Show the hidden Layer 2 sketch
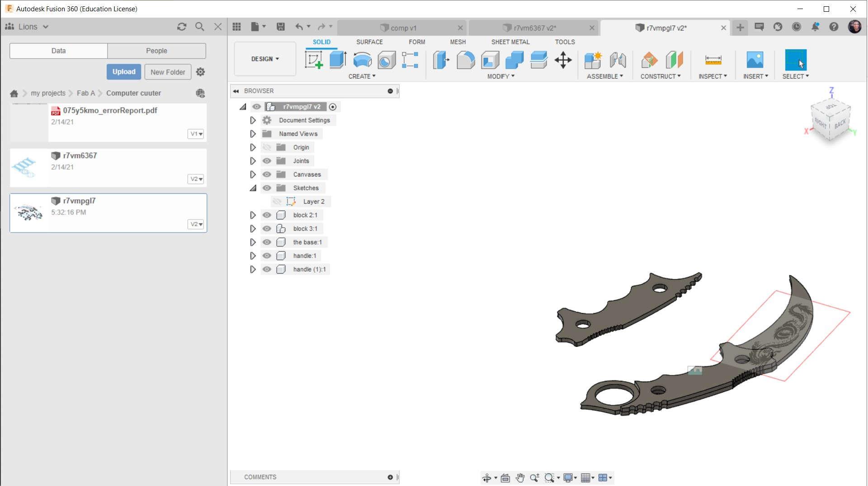 pyautogui.click(x=277, y=201)
